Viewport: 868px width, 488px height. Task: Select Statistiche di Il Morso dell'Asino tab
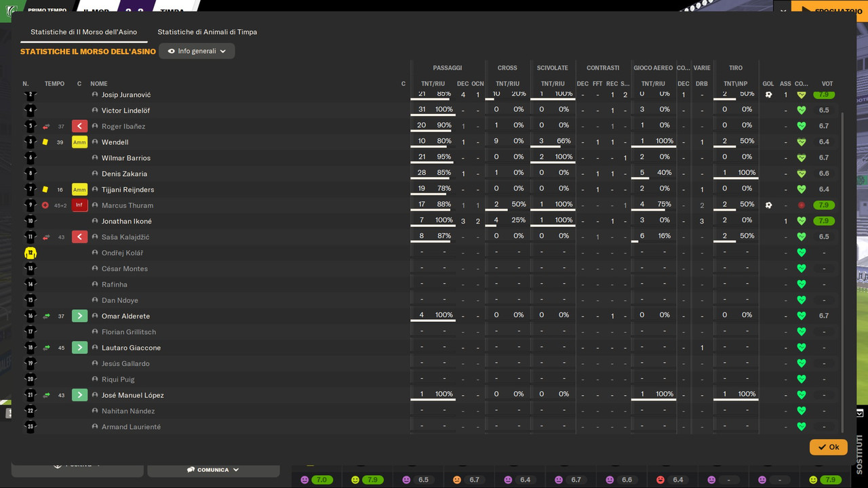(x=83, y=32)
